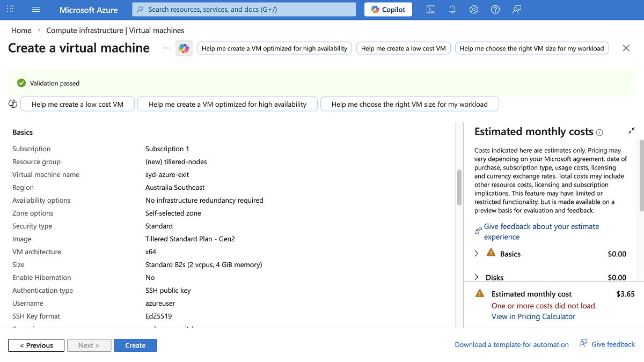Open the portal settings gear
644x362 pixels.
[x=473, y=9]
